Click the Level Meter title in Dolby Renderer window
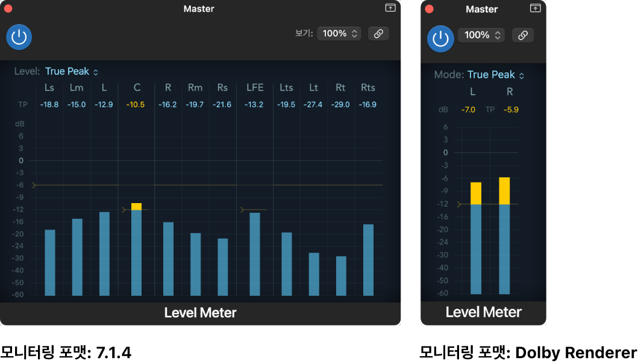 483,312
